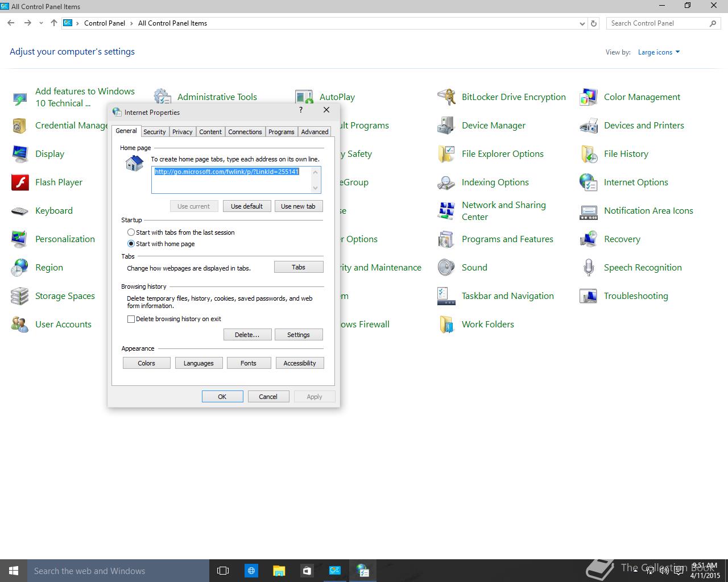Viewport: 728px width, 582px height.
Task: Click the Use new tab button
Action: click(x=298, y=206)
